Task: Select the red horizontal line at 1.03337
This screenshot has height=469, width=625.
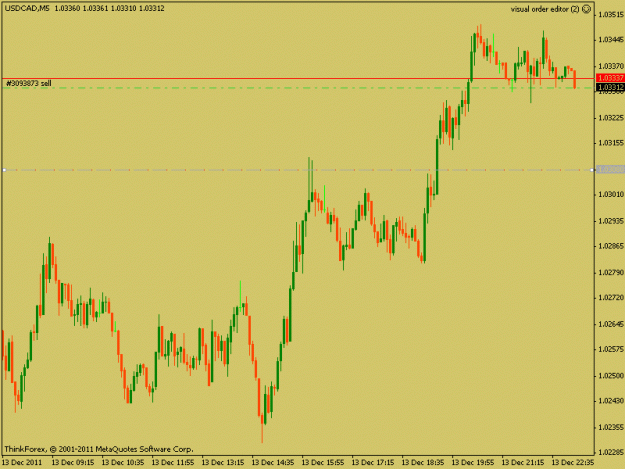Action: click(298, 78)
